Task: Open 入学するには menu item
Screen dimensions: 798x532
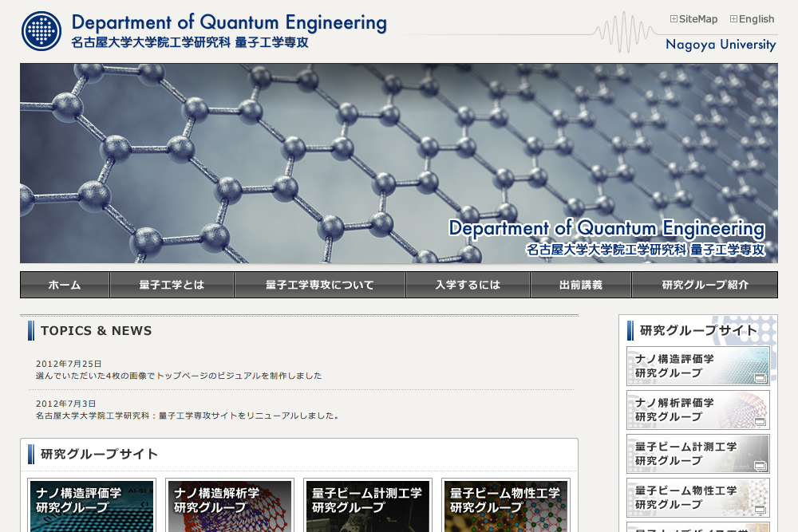Action: [468, 285]
